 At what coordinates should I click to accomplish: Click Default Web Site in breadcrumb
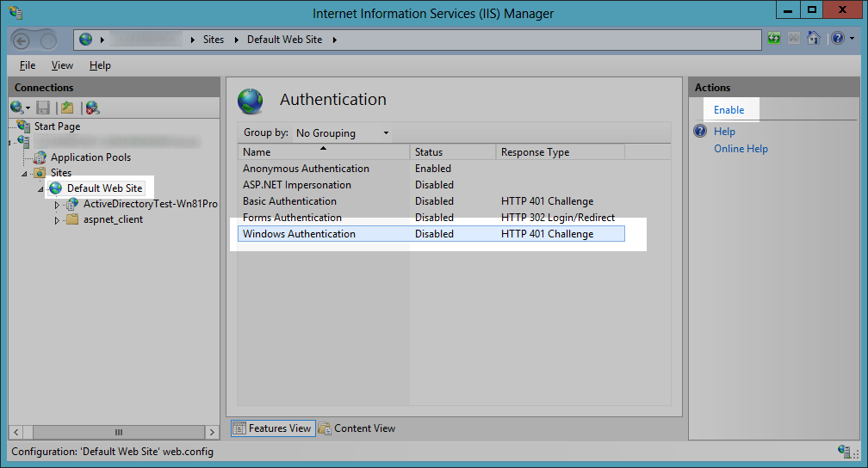pyautogui.click(x=284, y=40)
